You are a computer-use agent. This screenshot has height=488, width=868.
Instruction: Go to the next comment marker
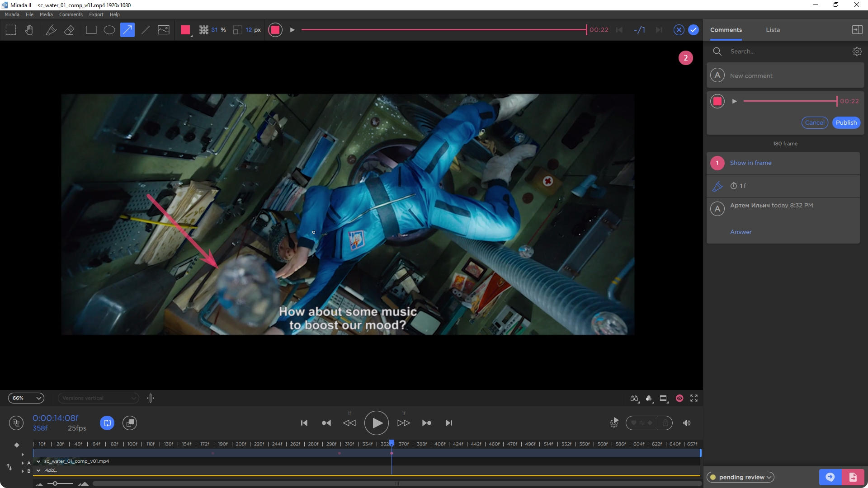tap(427, 423)
